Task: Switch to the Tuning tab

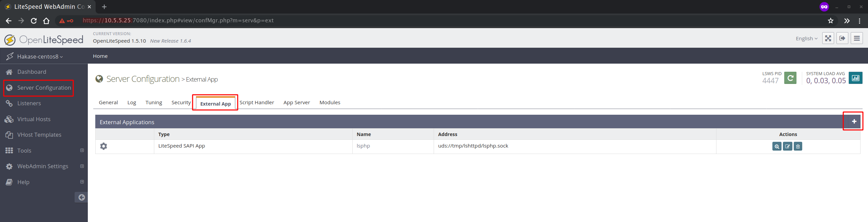Action: (154, 103)
